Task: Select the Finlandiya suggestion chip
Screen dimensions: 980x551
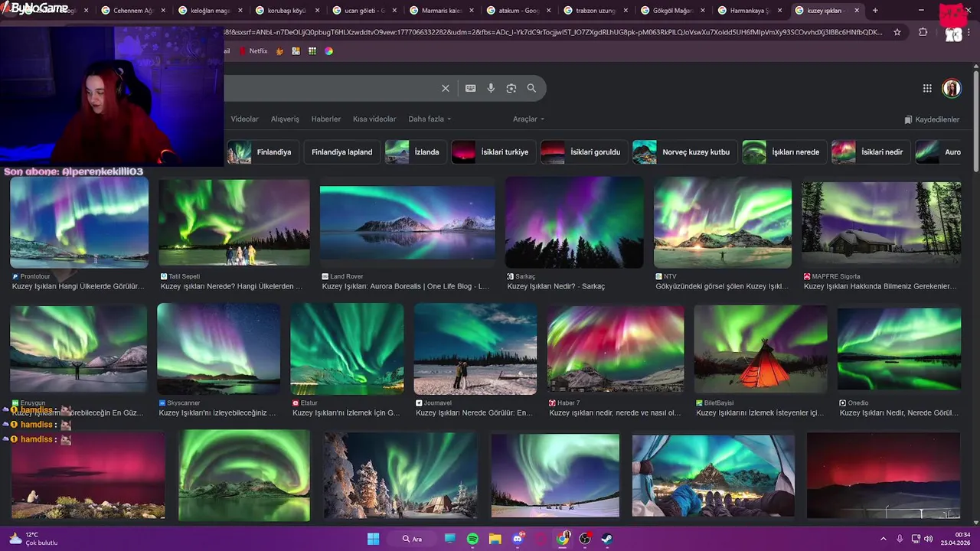Action: 263,152
